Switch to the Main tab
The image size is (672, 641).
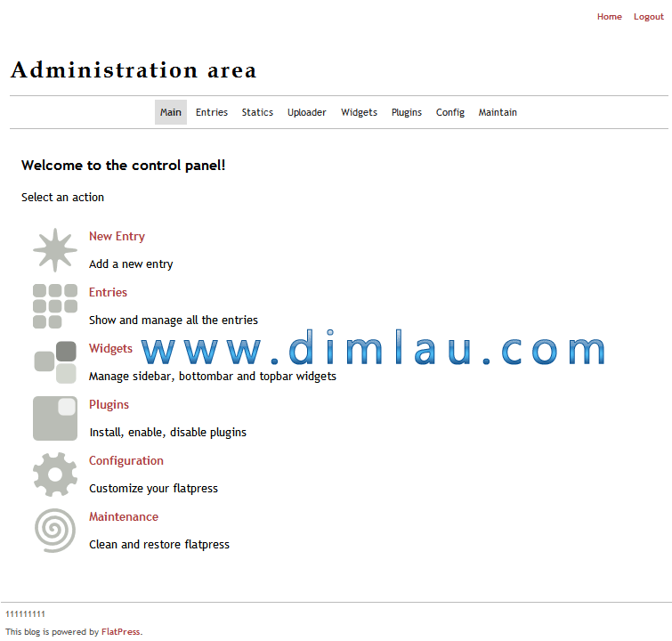click(170, 112)
